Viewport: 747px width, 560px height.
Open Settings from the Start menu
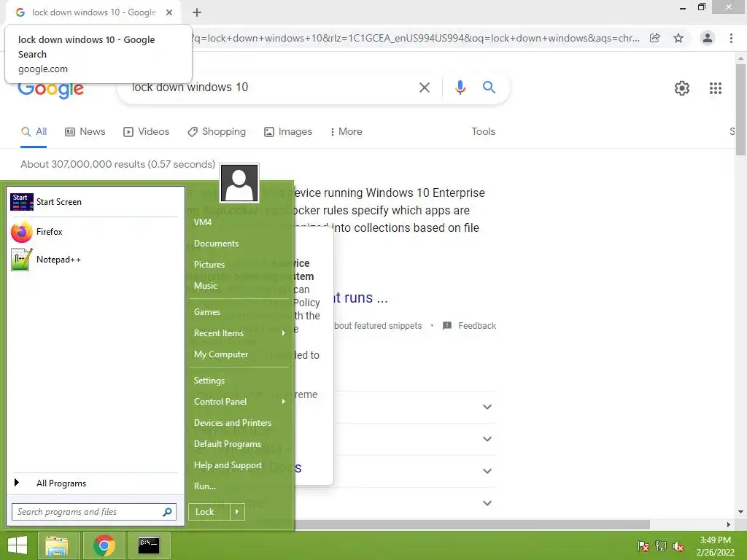click(209, 381)
